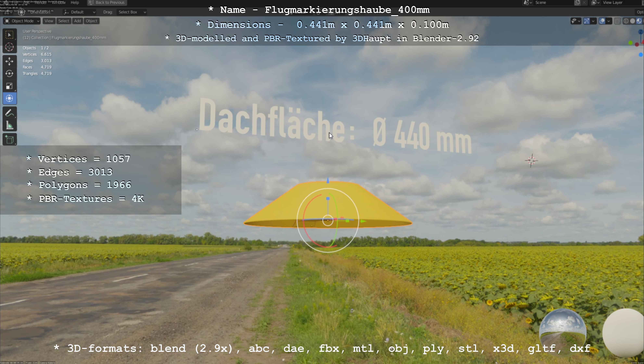Click the new scene copy button
This screenshot has height=364, width=644.
[x=577, y=2]
